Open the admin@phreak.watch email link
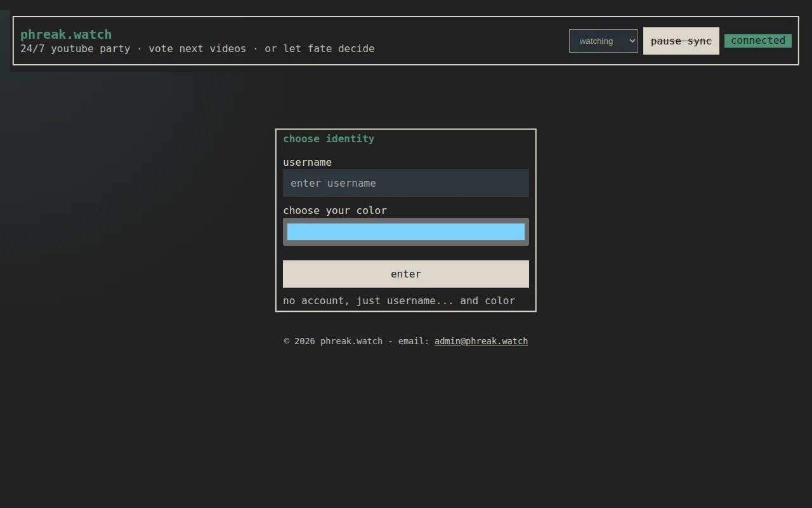Viewport: 812px width, 508px height. click(481, 341)
